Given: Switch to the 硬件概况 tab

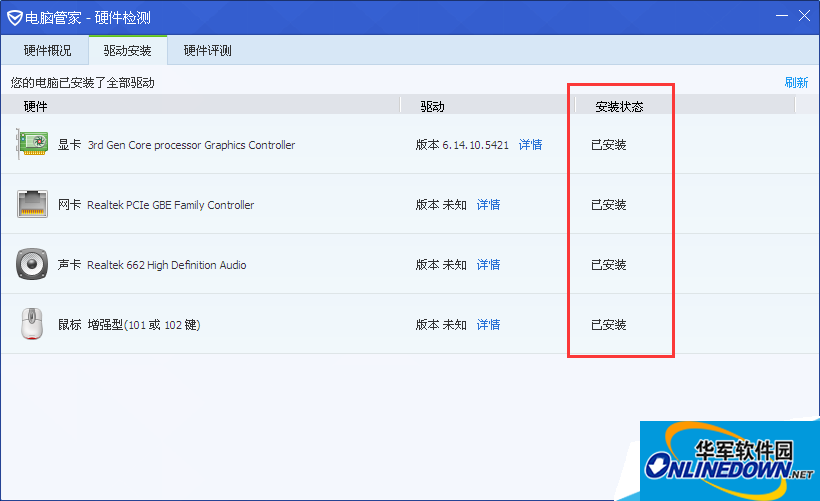Looking at the screenshot, I should 47,51.
